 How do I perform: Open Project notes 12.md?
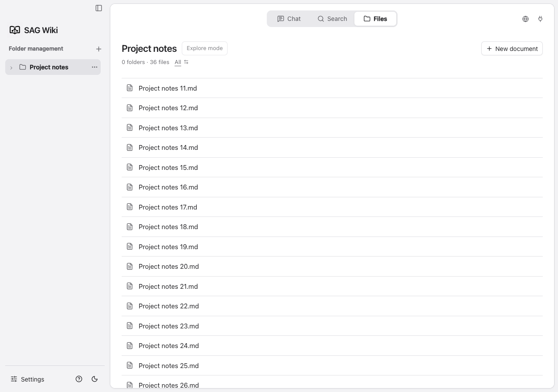pyautogui.click(x=332, y=108)
